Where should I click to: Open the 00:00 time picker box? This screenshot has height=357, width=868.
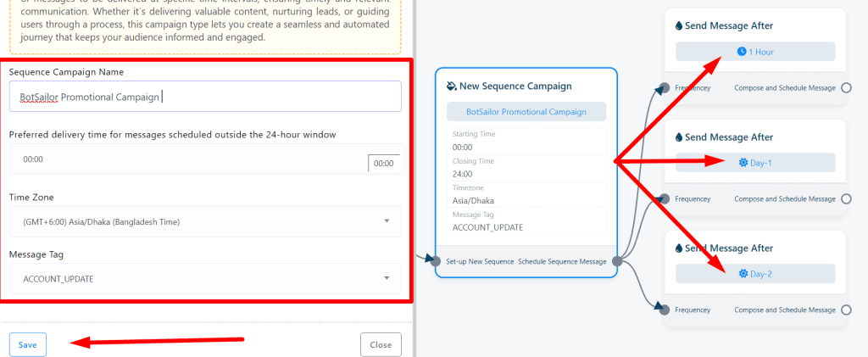pyautogui.click(x=384, y=163)
